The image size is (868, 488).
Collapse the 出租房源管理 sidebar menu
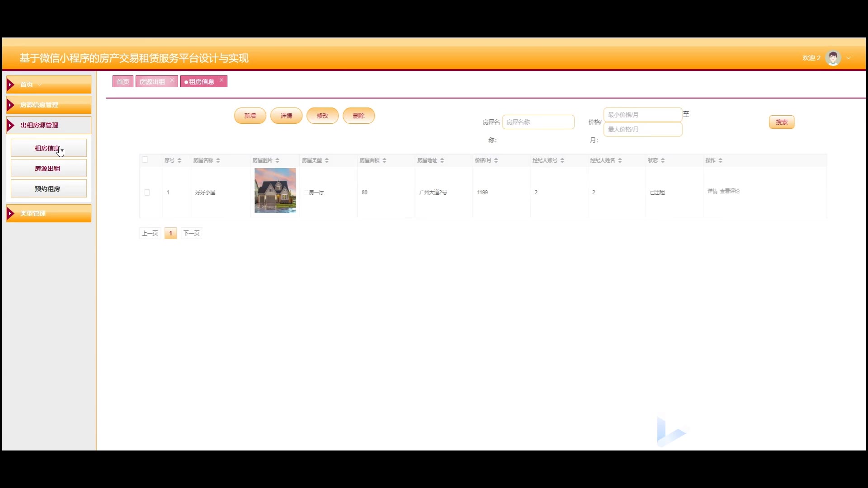[49, 125]
